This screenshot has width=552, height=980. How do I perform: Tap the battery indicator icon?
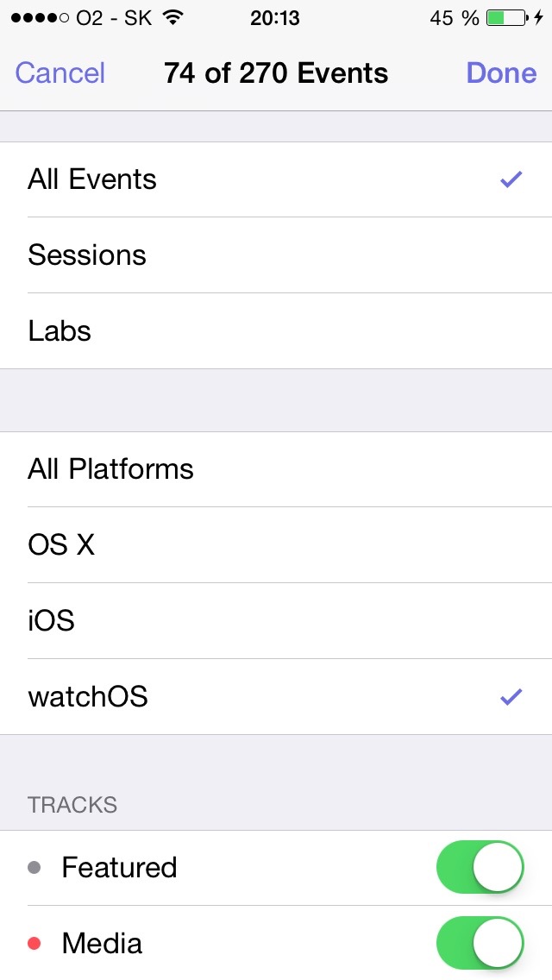[506, 18]
